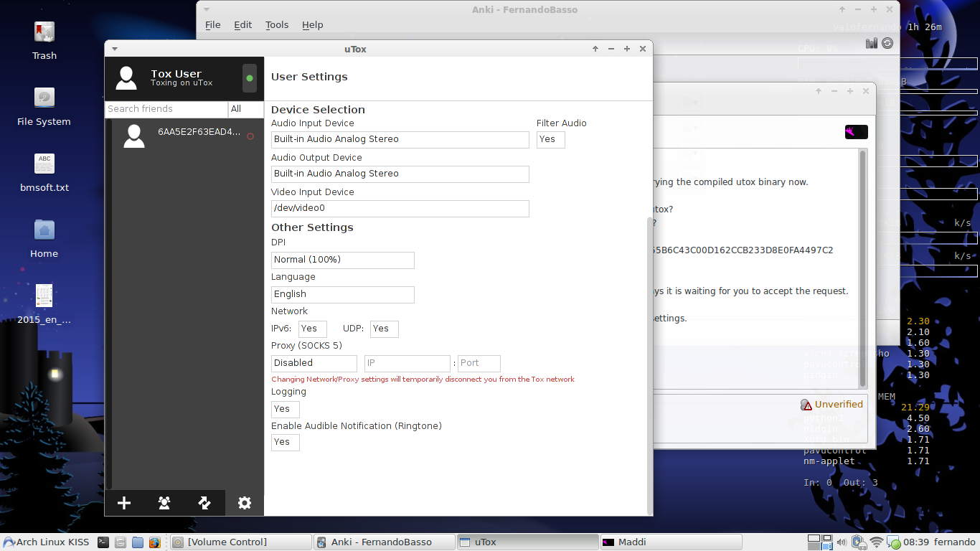Click the uTox settings vertical scrollbar
Image resolution: width=980 pixels, height=551 pixels.
[650, 366]
